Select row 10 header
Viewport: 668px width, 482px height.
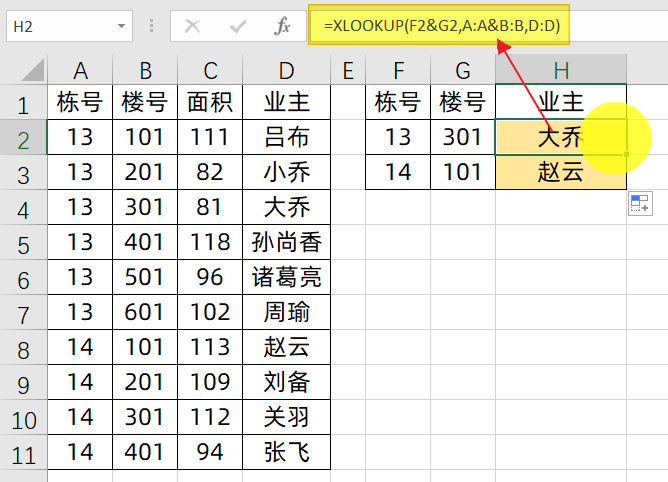(23, 417)
